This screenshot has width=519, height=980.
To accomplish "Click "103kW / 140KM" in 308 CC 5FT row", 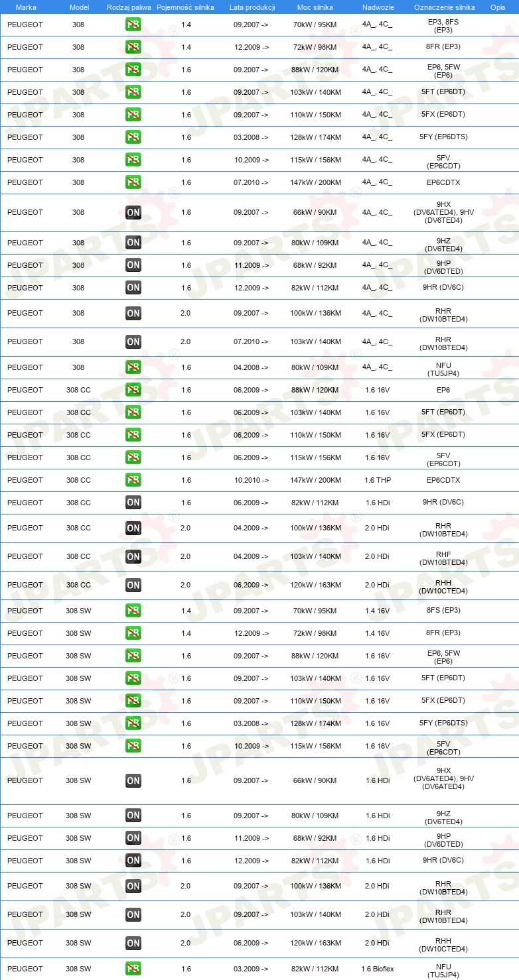I will (x=316, y=412).
